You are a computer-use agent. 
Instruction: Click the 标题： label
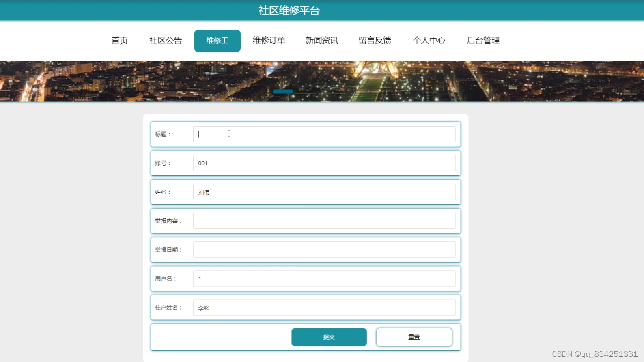click(x=163, y=134)
